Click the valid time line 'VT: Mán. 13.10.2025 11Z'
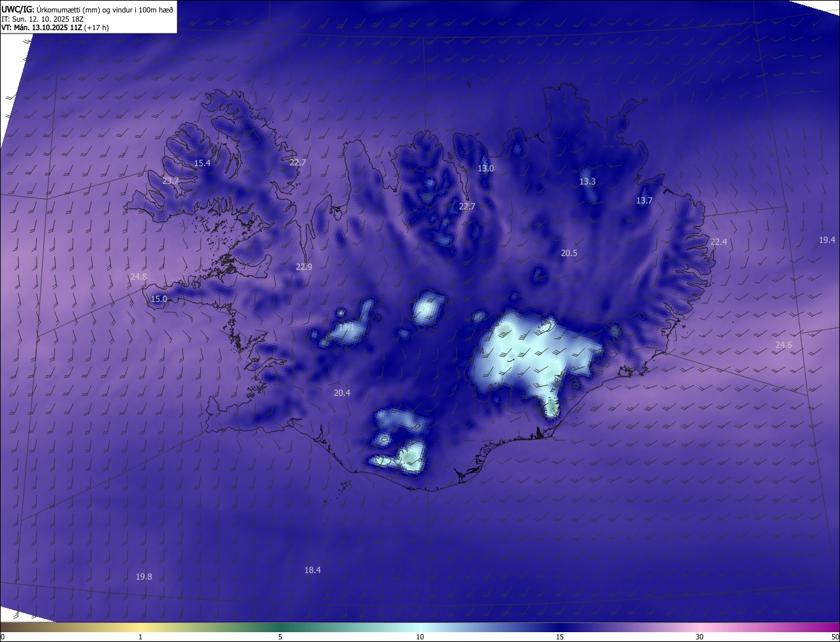The height and width of the screenshot is (642, 840). (41, 28)
